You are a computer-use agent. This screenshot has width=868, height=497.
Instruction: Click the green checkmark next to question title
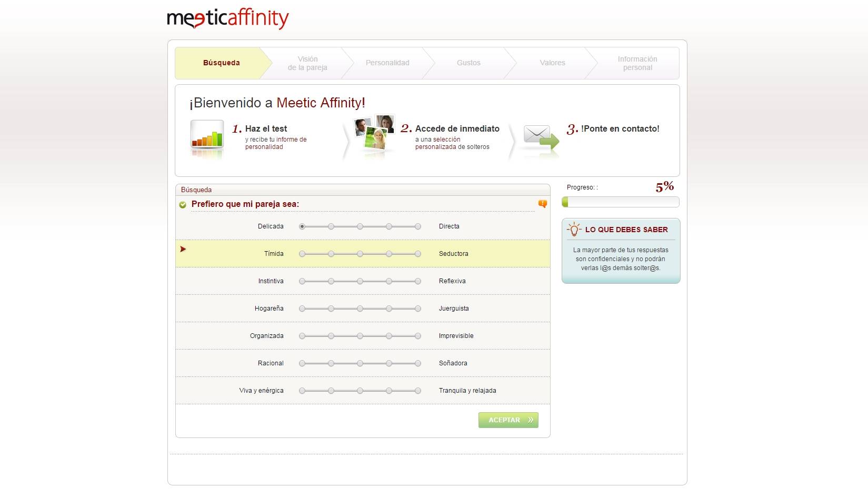(183, 205)
